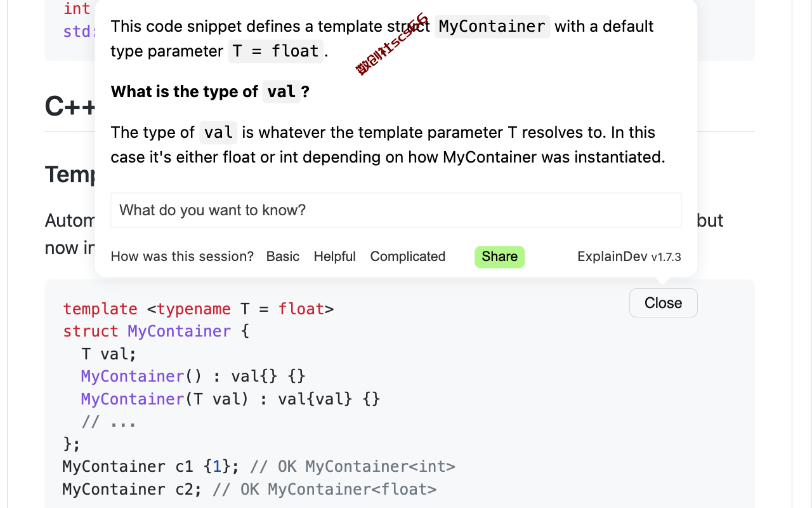Click the 'What is the type of val?' heading
812x508 pixels.
click(x=210, y=91)
